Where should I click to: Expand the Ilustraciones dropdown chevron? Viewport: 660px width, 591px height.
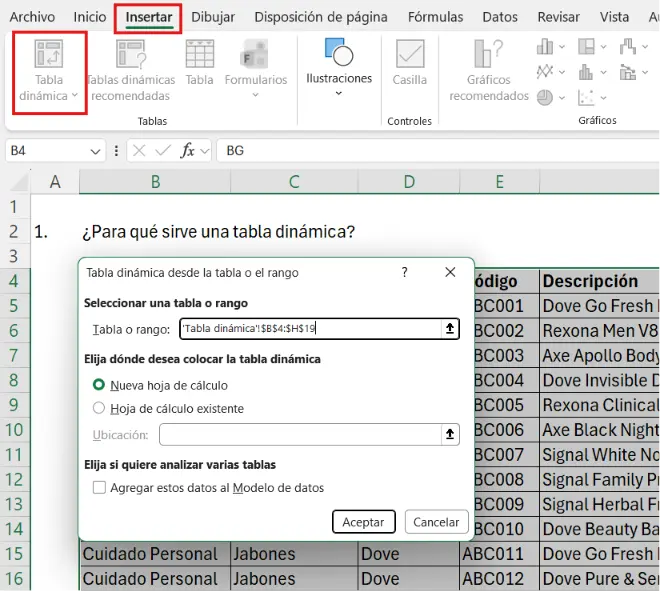pos(339,93)
